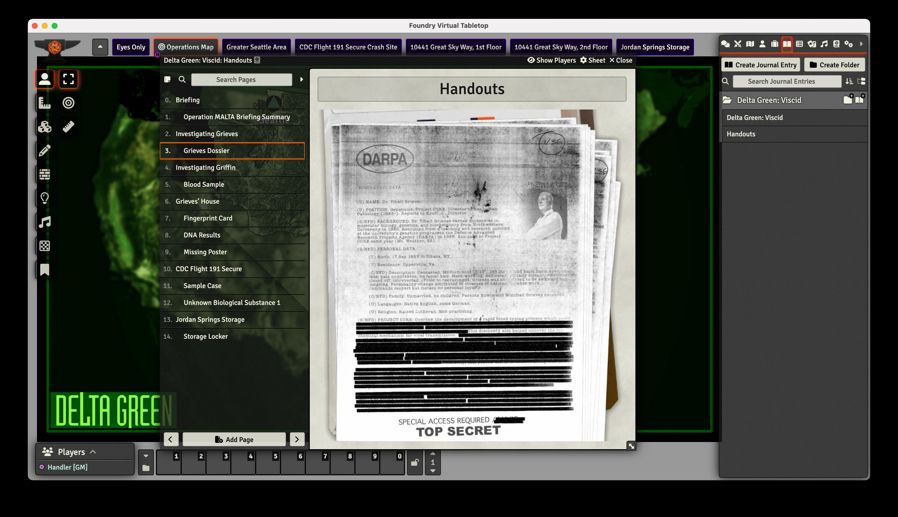Viewport: 898px width, 517px height.
Task: Switch to 10441 Great Sky Way, 2nd Floor scene
Action: click(x=561, y=47)
